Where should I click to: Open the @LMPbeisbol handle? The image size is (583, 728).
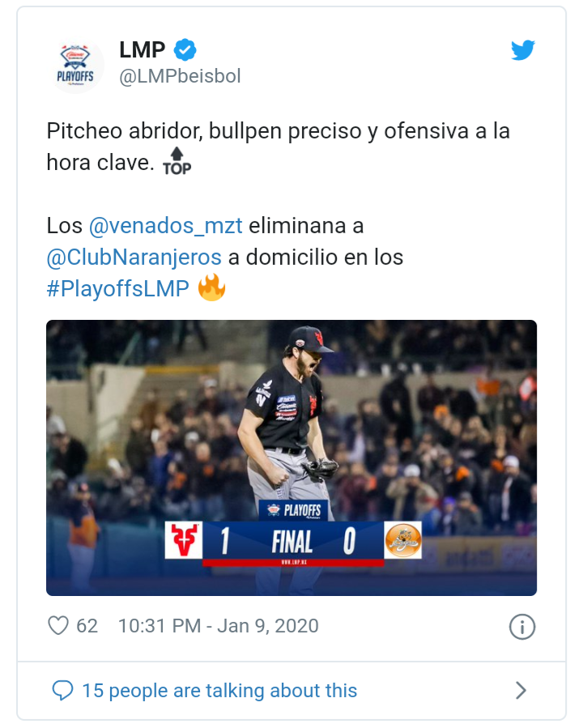point(180,76)
